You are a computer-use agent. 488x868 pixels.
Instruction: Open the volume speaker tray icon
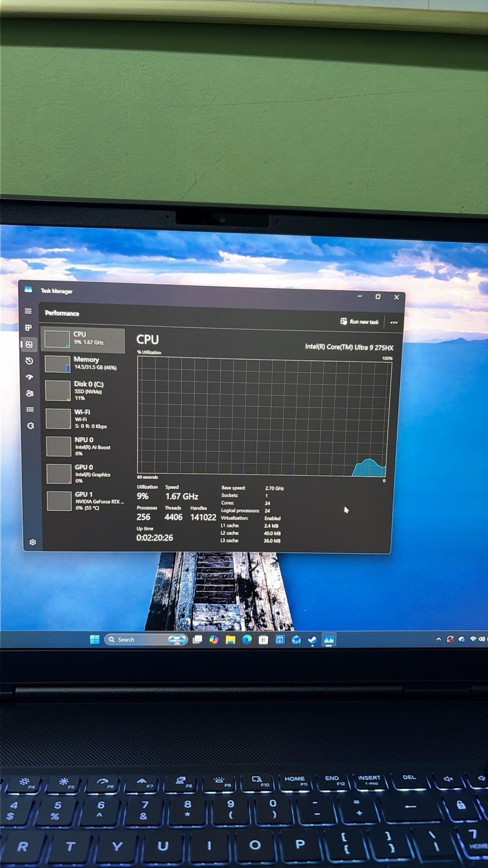(482, 639)
